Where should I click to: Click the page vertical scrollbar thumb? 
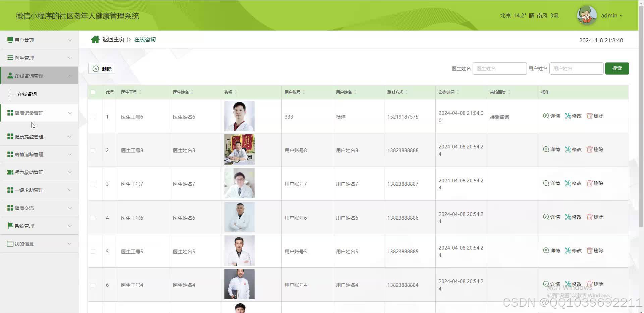click(641, 118)
